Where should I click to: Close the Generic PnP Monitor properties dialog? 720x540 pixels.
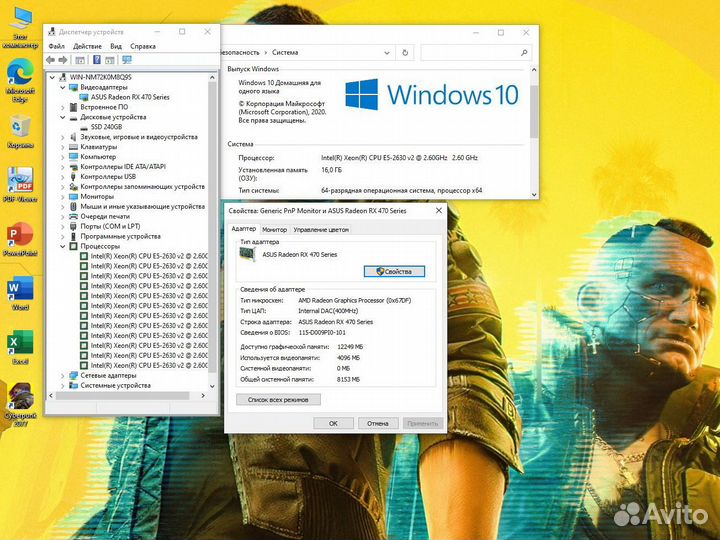(x=439, y=210)
